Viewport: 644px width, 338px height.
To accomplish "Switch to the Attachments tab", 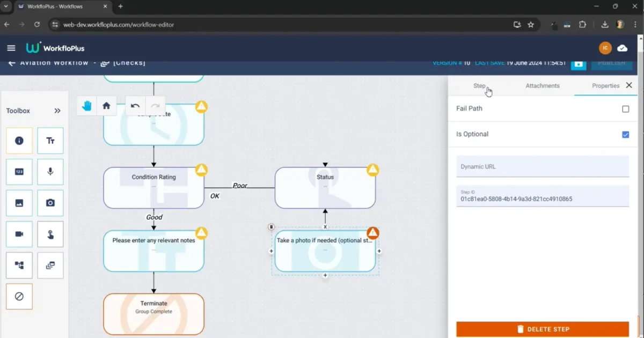I will 542,85.
